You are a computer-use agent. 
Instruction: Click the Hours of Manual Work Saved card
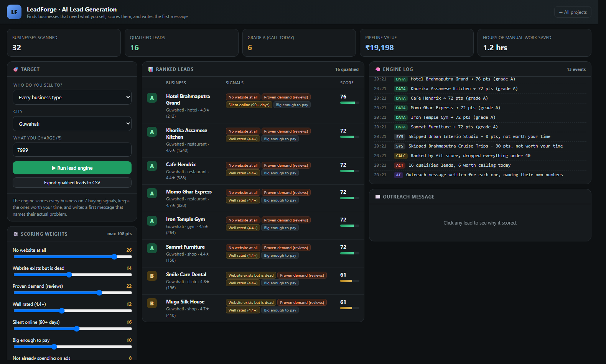point(534,43)
